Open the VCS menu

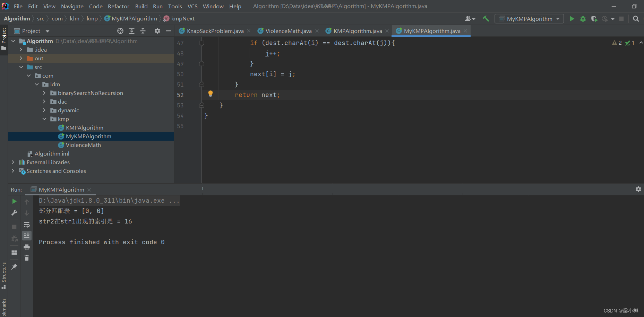point(192,6)
